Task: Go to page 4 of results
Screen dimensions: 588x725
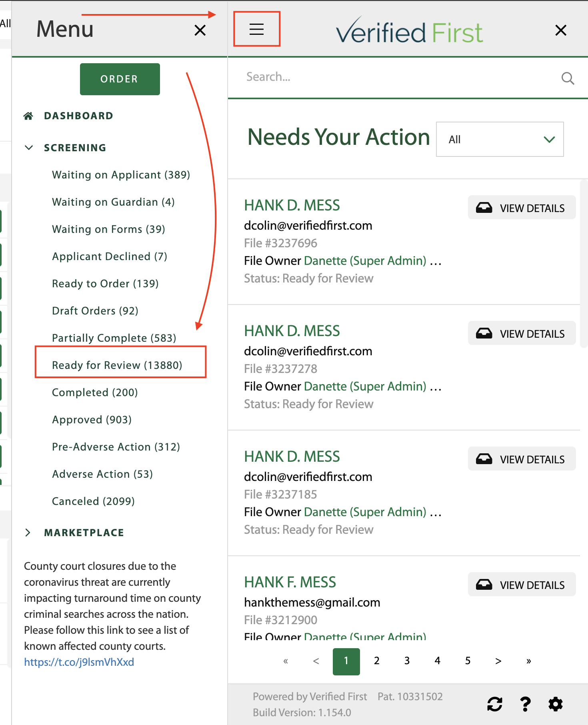Action: (x=438, y=661)
